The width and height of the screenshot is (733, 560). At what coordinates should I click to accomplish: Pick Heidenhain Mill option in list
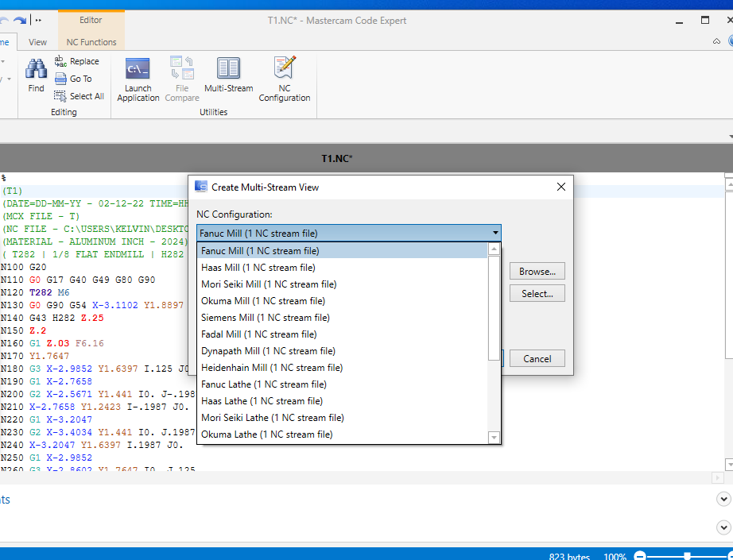point(272,368)
